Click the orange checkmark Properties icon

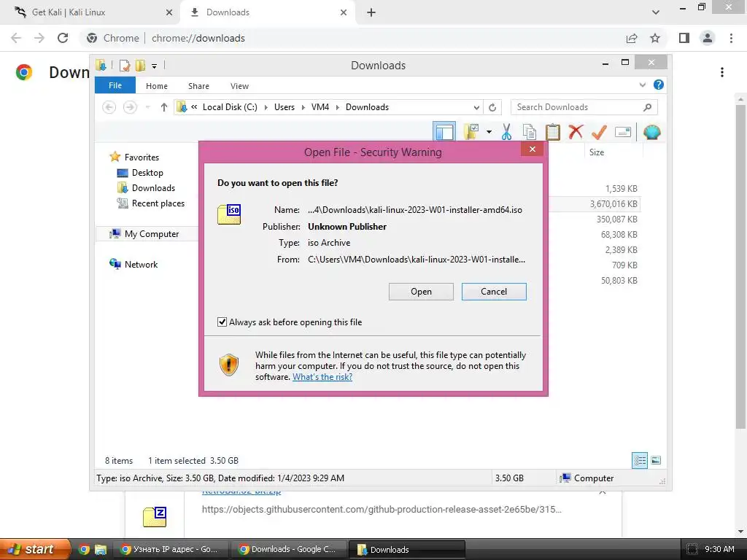point(599,132)
